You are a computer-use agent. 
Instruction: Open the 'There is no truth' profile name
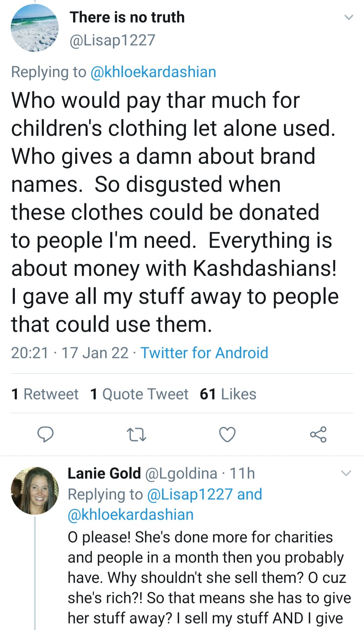pos(127,17)
